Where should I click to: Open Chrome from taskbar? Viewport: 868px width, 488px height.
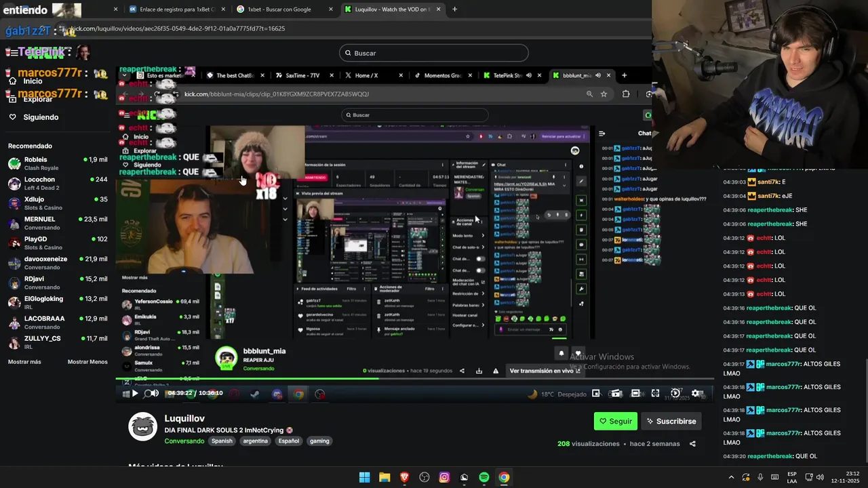click(504, 477)
